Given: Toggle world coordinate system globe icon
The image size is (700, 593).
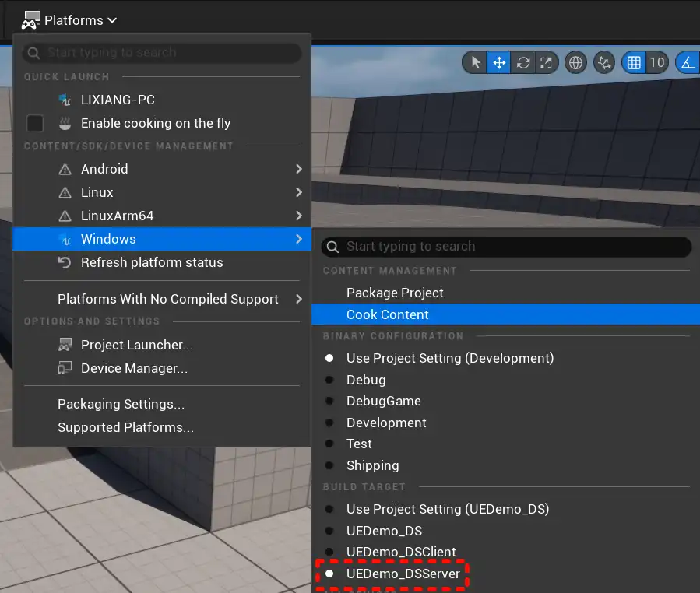Looking at the screenshot, I should 576,62.
